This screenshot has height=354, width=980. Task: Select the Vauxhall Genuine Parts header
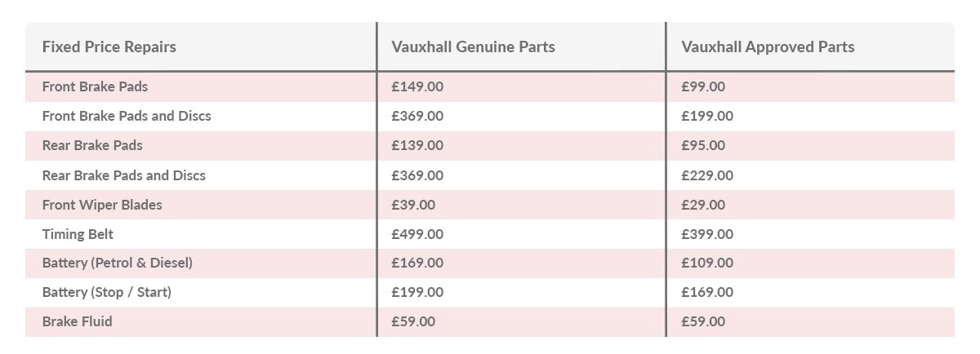(x=473, y=46)
